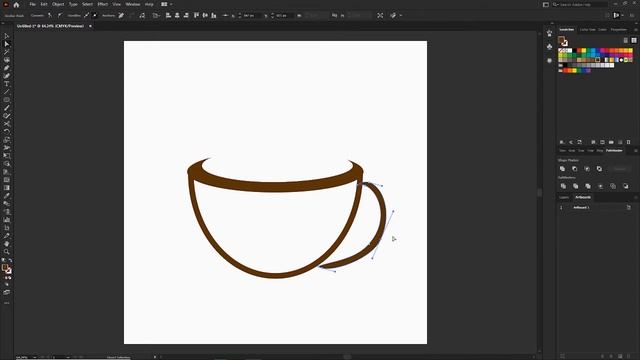Open the Effect menu
This screenshot has height=360, width=640.
click(x=102, y=4)
